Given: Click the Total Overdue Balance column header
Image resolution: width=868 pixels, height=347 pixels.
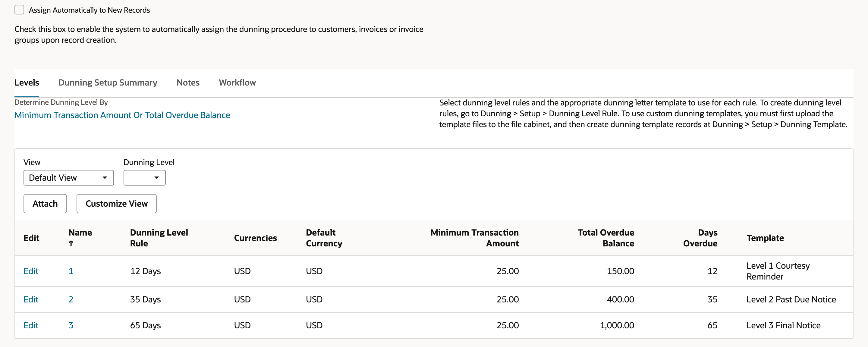Looking at the screenshot, I should tap(606, 238).
